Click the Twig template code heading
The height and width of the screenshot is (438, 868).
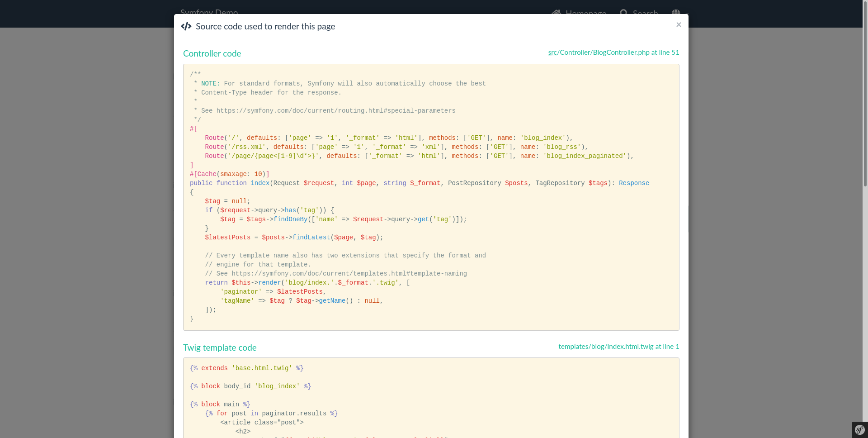(220, 348)
